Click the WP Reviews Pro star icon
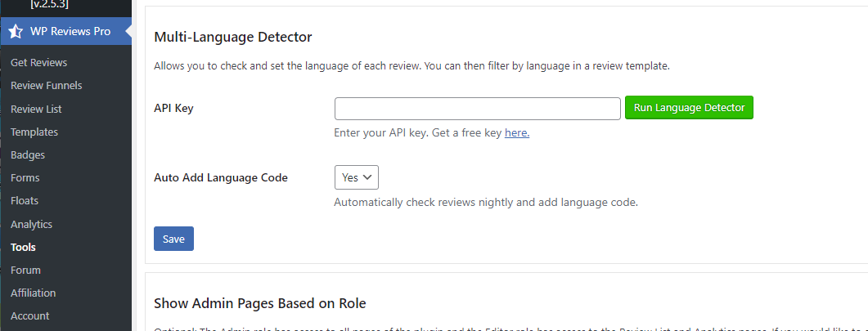 (x=16, y=32)
